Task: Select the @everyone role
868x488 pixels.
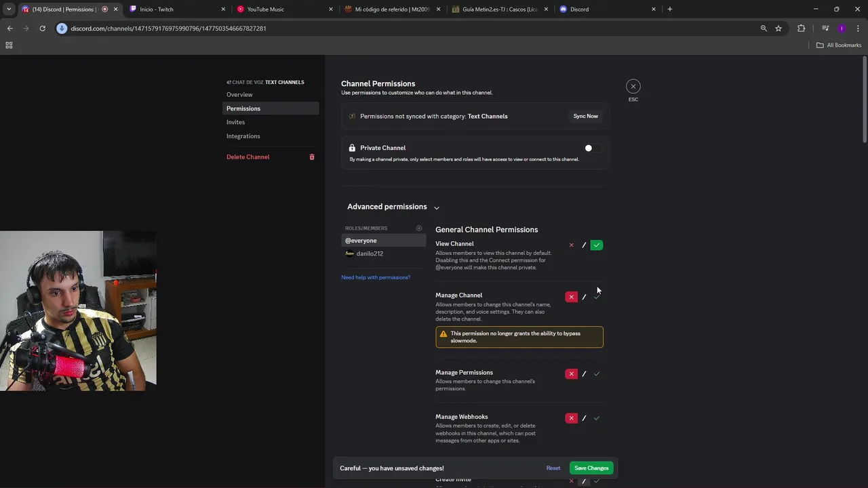Action: point(384,241)
